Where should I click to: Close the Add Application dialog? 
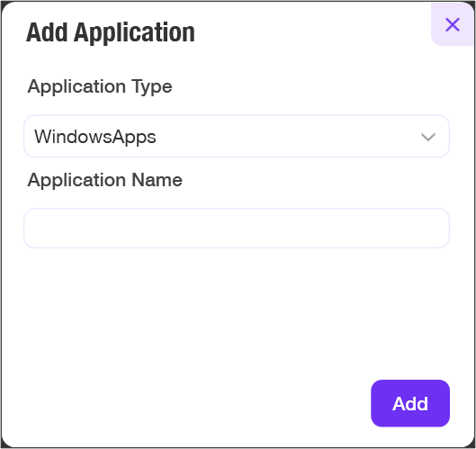453,24
